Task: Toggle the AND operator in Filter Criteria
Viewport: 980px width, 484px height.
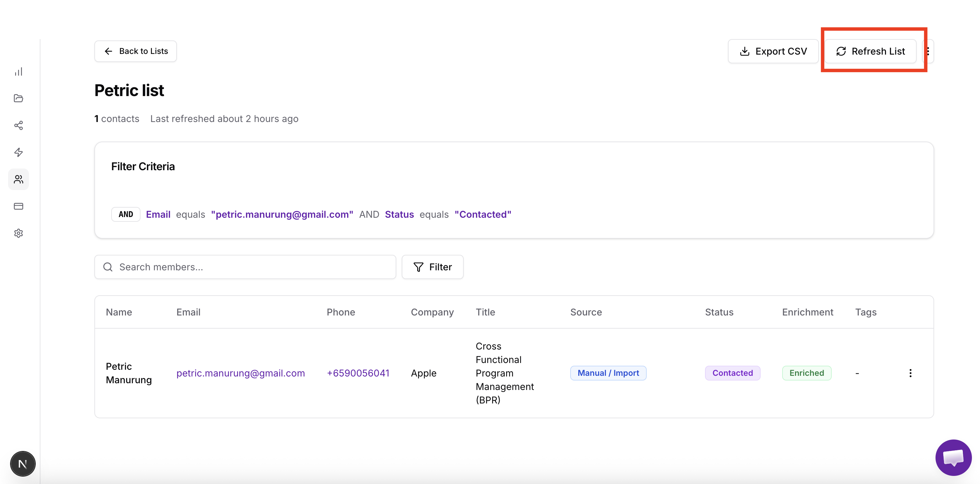Action: point(125,214)
